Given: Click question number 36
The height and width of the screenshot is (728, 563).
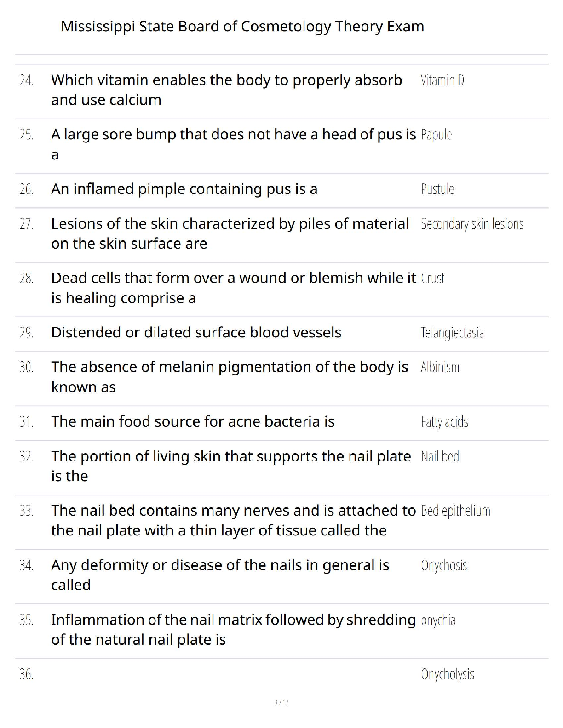Looking at the screenshot, I should 26,674.
